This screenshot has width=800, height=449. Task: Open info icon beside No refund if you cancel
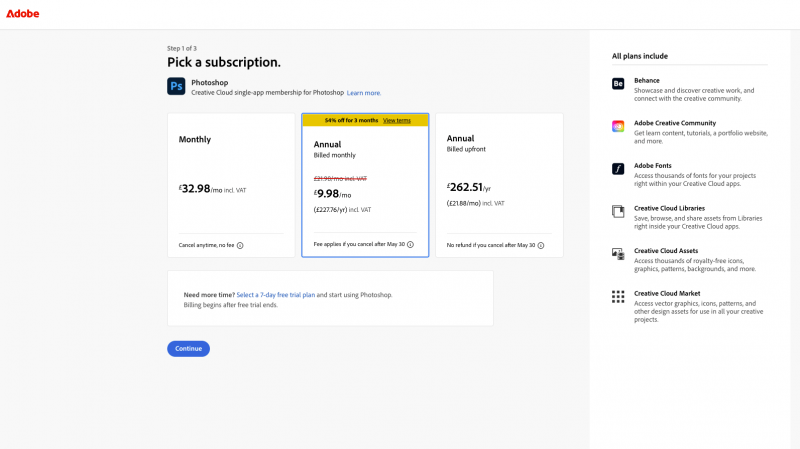(x=541, y=245)
